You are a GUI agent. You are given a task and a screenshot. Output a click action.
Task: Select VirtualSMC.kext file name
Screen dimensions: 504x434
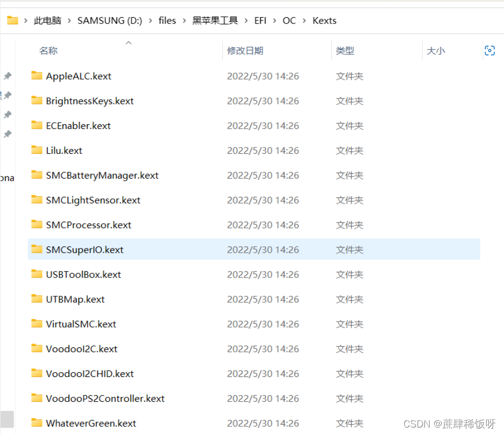coord(81,324)
